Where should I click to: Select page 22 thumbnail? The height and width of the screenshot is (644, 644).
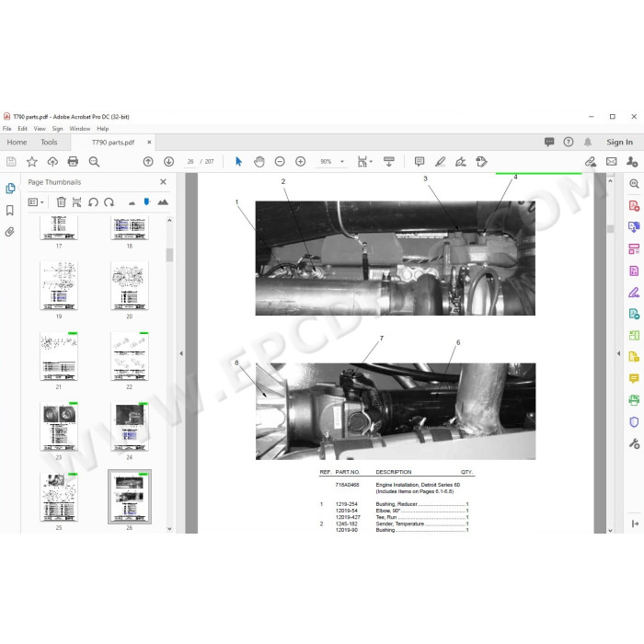pos(130,356)
